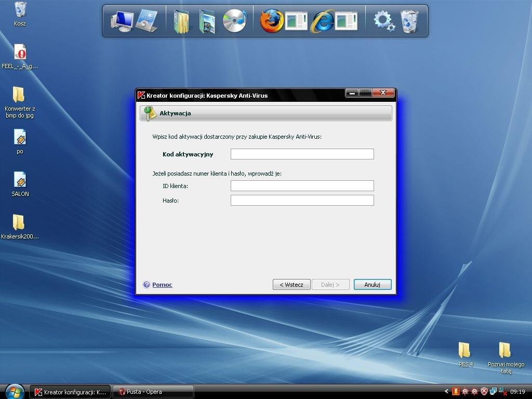Select the FEEL_-_A_g... Opera file icon

20,57
